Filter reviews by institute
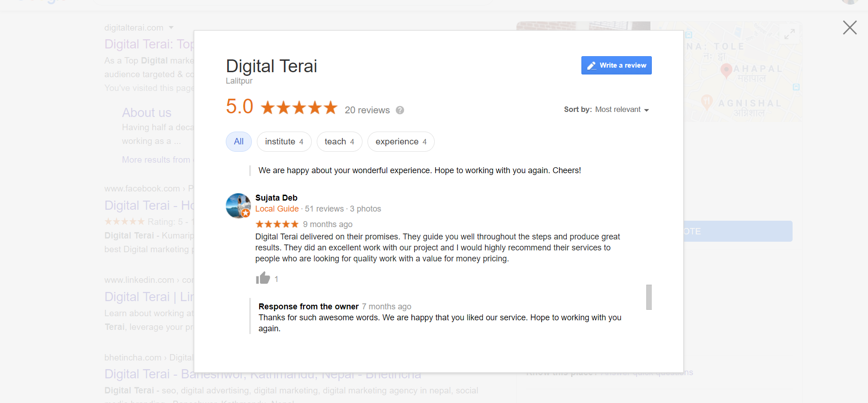Viewport: 868px width, 403px height. 284,142
